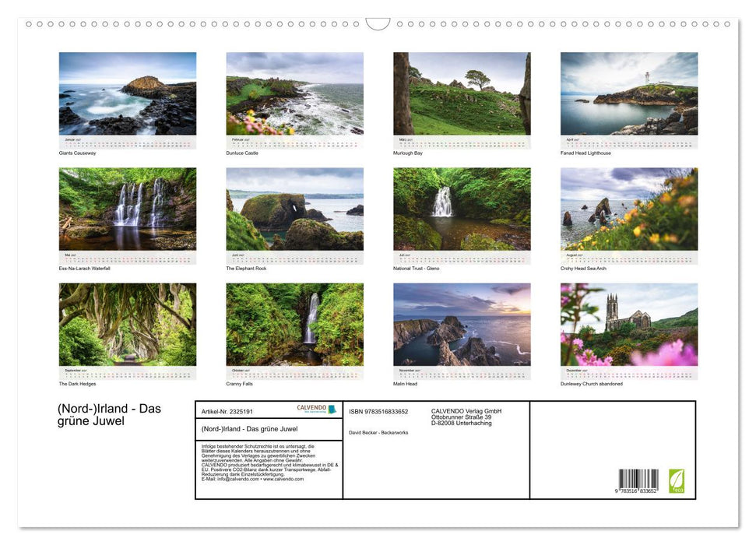Click the copyright notice paragraph
The image size is (756, 545).
click(269, 462)
